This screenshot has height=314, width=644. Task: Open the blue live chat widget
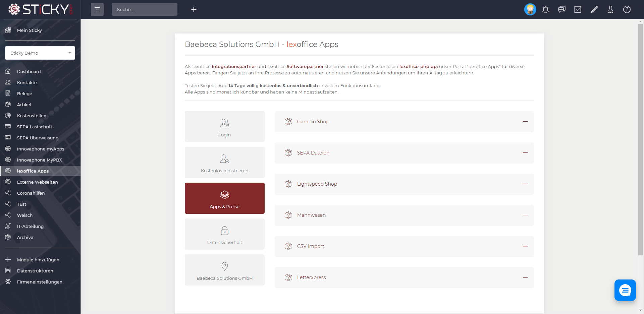(x=625, y=290)
